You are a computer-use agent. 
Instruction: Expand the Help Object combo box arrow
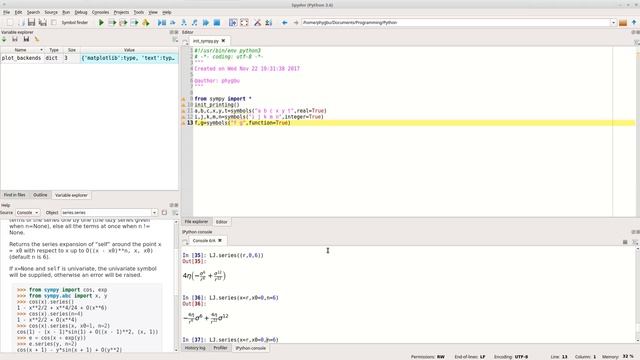pos(154,213)
